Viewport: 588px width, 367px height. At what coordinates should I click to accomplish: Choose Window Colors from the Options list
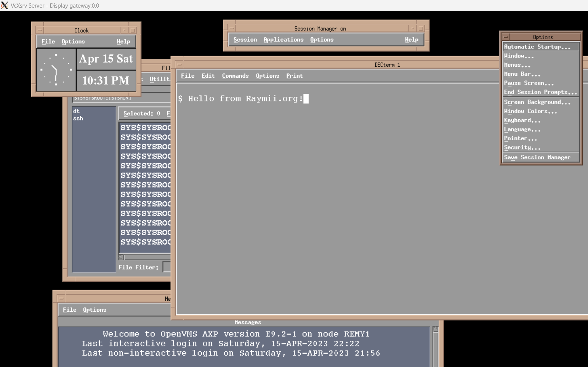[x=530, y=111]
